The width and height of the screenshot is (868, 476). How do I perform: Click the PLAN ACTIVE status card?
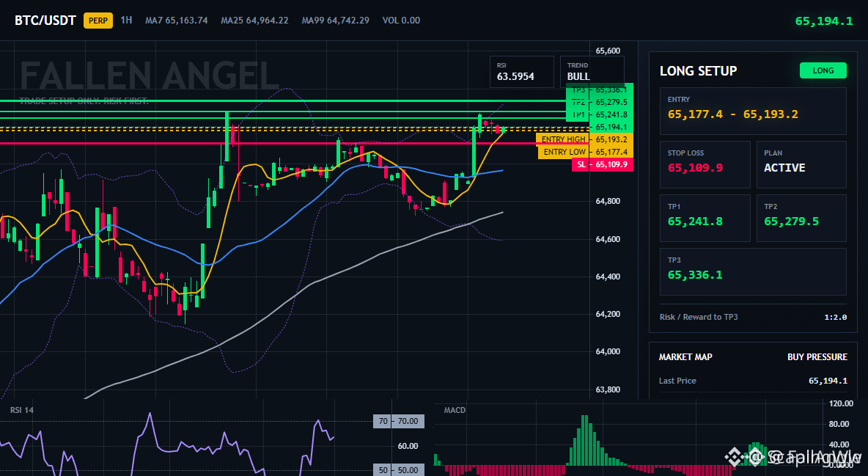(801, 164)
